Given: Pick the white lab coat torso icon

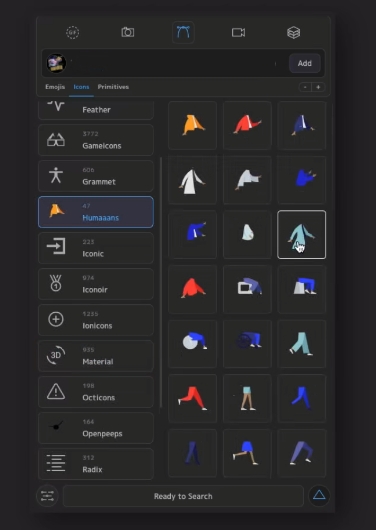Looking at the screenshot, I should click(x=192, y=180).
